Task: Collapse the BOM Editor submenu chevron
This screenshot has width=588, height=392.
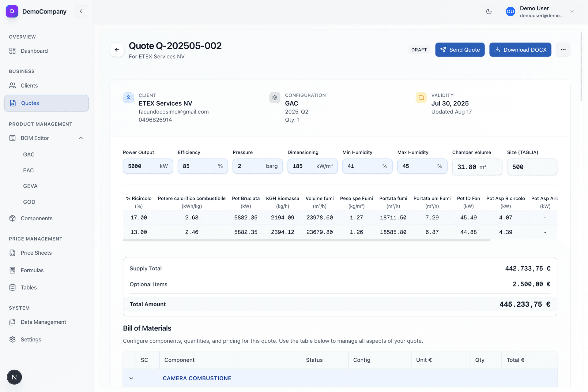Action: (81, 138)
